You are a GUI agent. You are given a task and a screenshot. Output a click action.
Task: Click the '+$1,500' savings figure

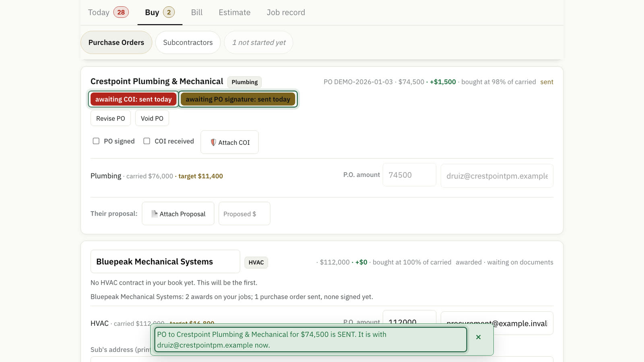pos(443,82)
